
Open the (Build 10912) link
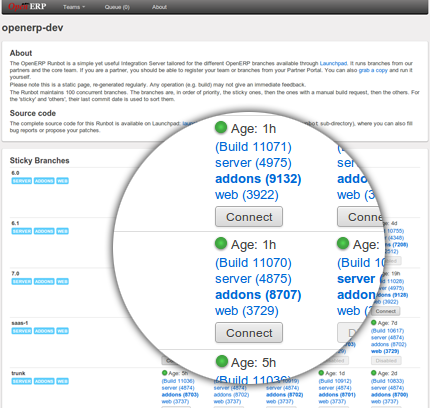(335, 381)
